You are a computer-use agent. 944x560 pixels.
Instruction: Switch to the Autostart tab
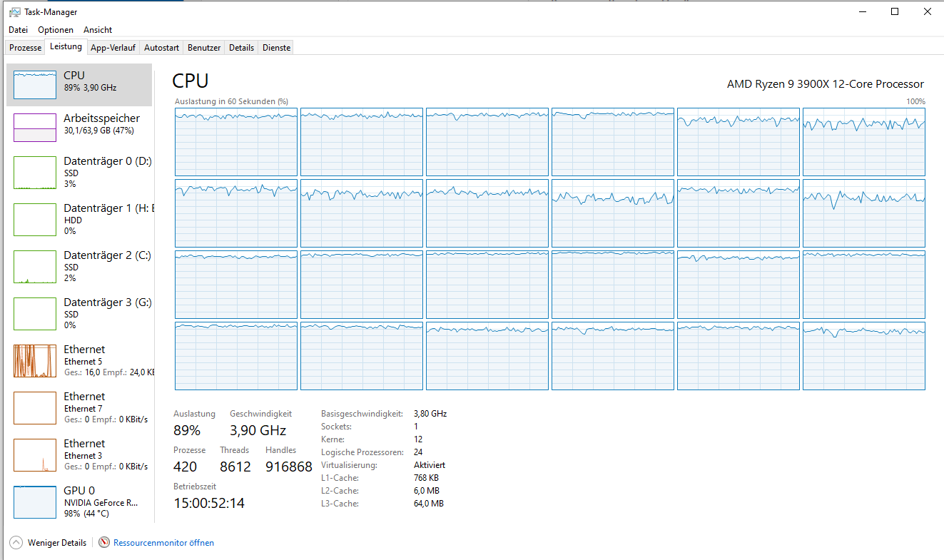tap(161, 48)
